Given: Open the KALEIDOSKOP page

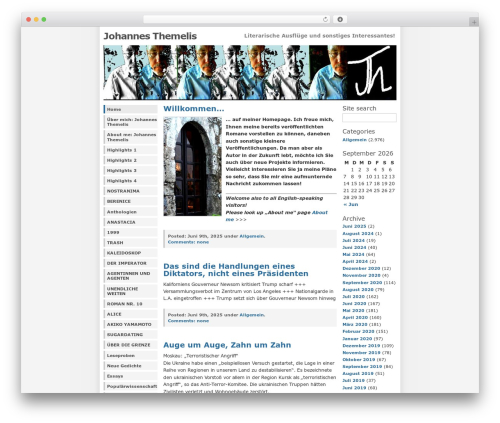Looking at the screenshot, I should tap(131, 253).
